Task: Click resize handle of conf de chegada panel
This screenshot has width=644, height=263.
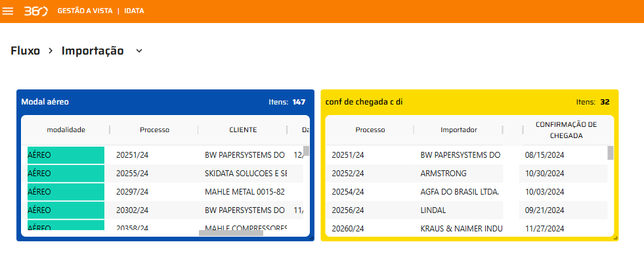Action: coord(615,238)
